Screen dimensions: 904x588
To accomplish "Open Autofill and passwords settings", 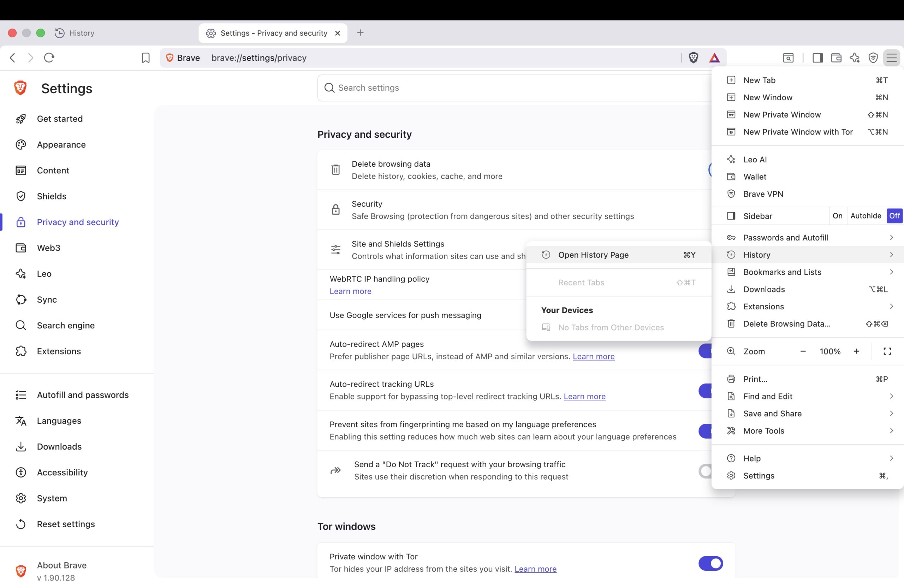I will 77,395.
